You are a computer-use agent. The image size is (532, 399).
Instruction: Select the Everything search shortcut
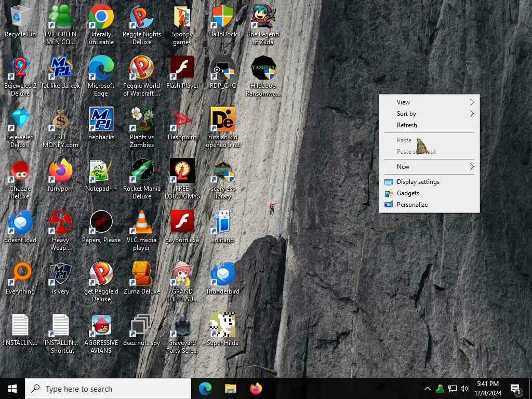tap(20, 279)
